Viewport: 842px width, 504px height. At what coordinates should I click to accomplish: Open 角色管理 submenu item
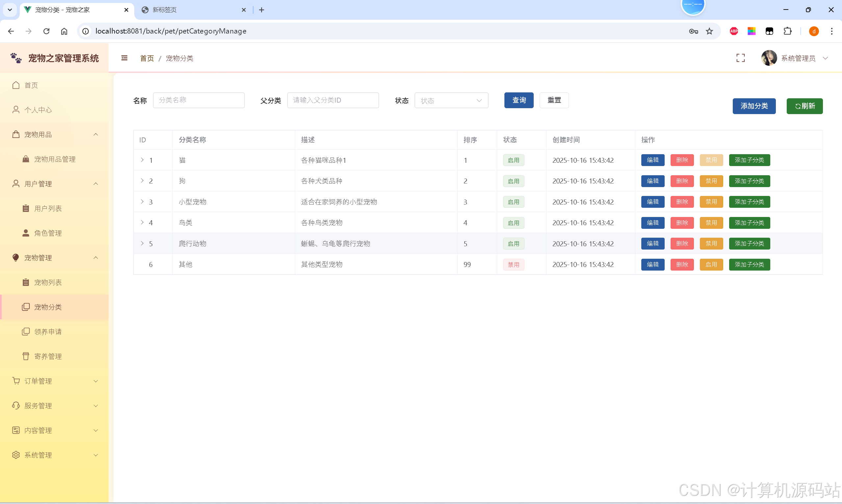pyautogui.click(x=54, y=233)
